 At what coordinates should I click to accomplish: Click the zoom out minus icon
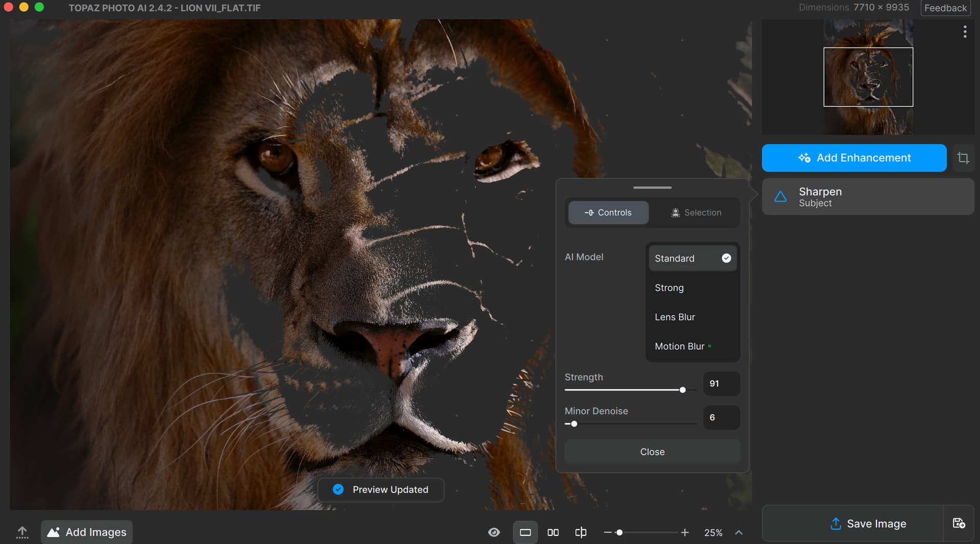(607, 532)
